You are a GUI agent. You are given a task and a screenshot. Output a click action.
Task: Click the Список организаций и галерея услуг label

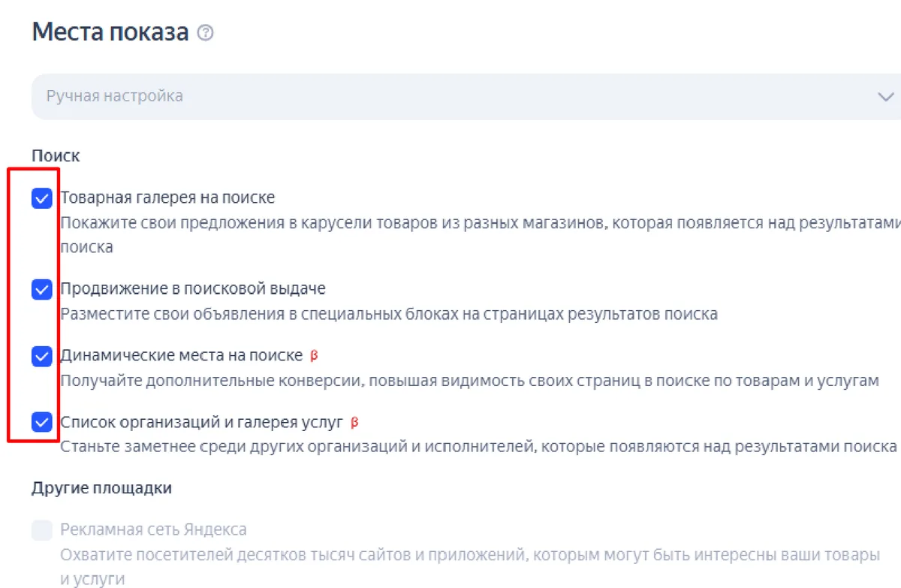coord(201,422)
